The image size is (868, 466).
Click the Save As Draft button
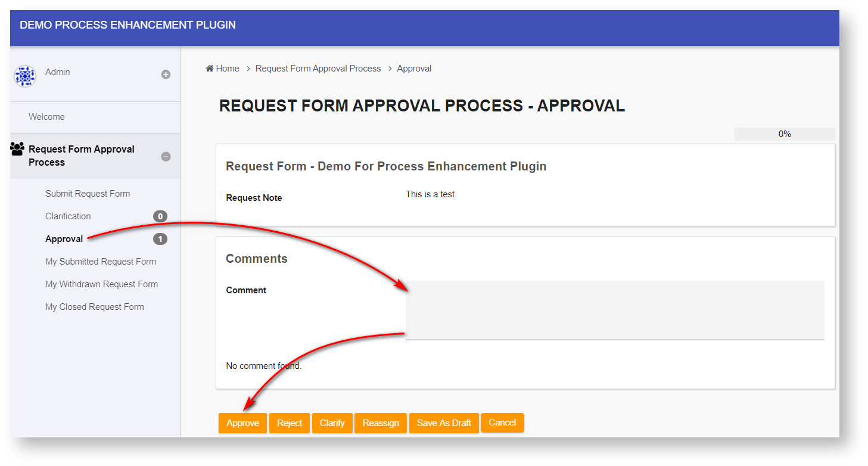(444, 423)
